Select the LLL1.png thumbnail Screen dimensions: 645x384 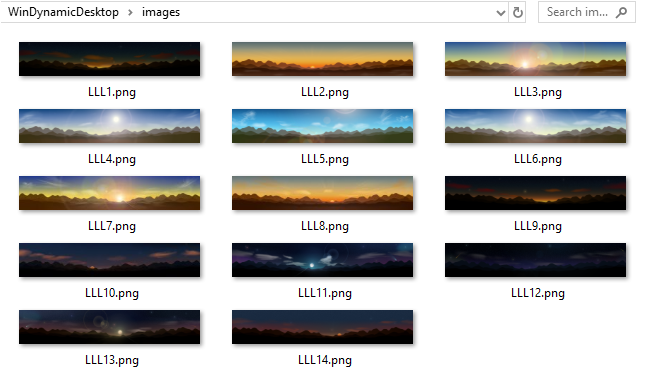coord(109,59)
